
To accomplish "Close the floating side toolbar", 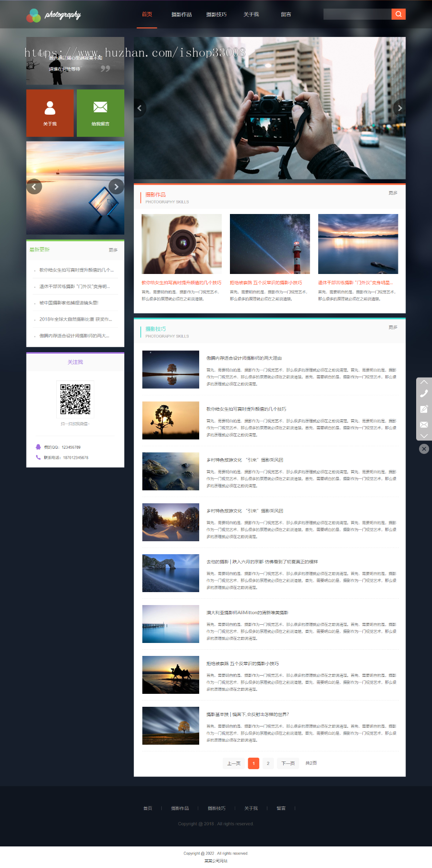I will [x=424, y=449].
